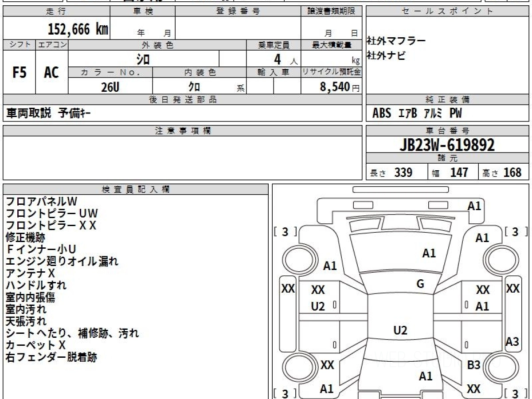Click the F5 shift value
Viewport: 532px width, 399px height.
19,72
